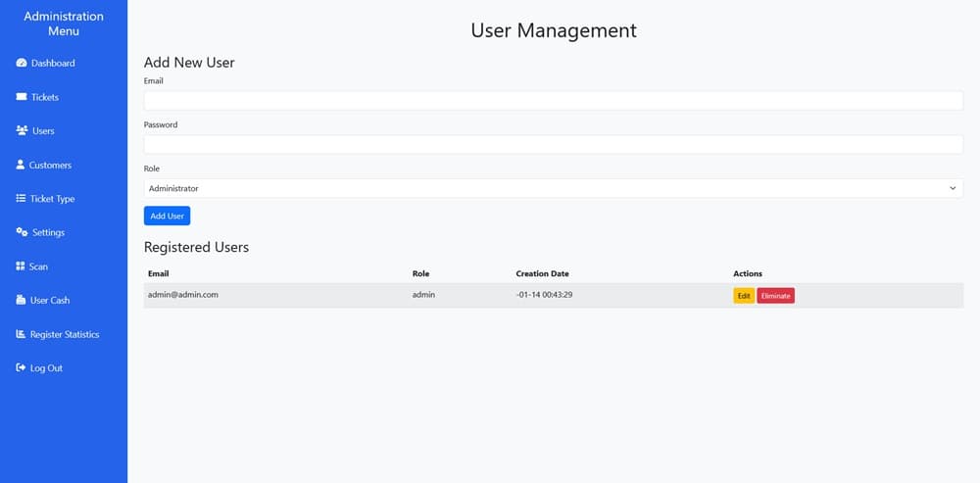Click the Tickets icon in sidebar

[22, 97]
